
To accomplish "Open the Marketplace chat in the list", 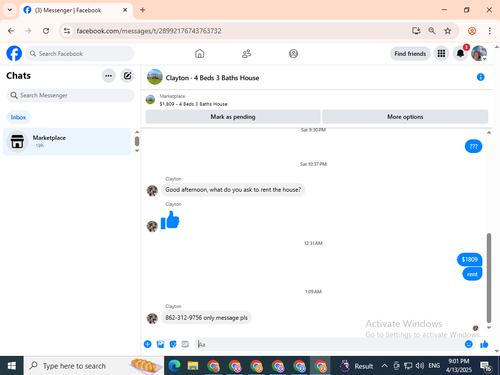I will (67, 141).
